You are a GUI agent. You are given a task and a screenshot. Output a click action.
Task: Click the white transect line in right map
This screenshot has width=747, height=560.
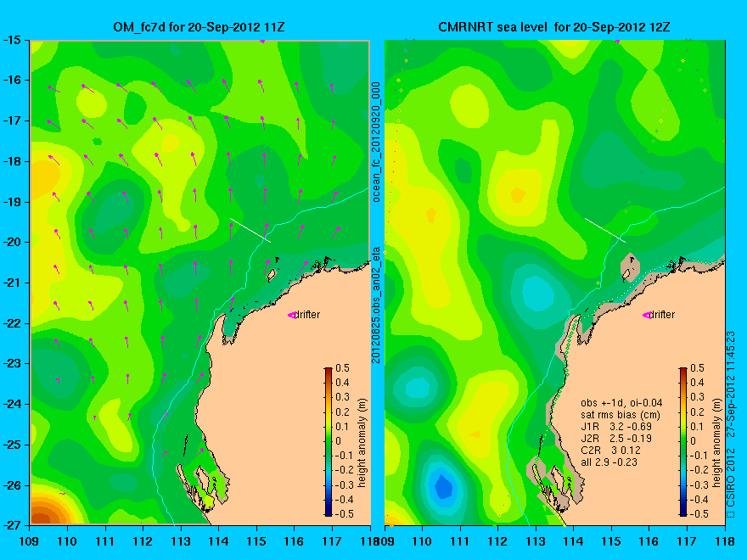point(605,230)
